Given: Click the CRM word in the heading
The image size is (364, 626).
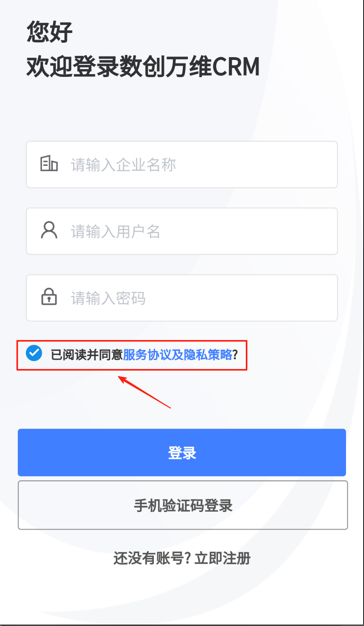Looking at the screenshot, I should (x=236, y=67).
